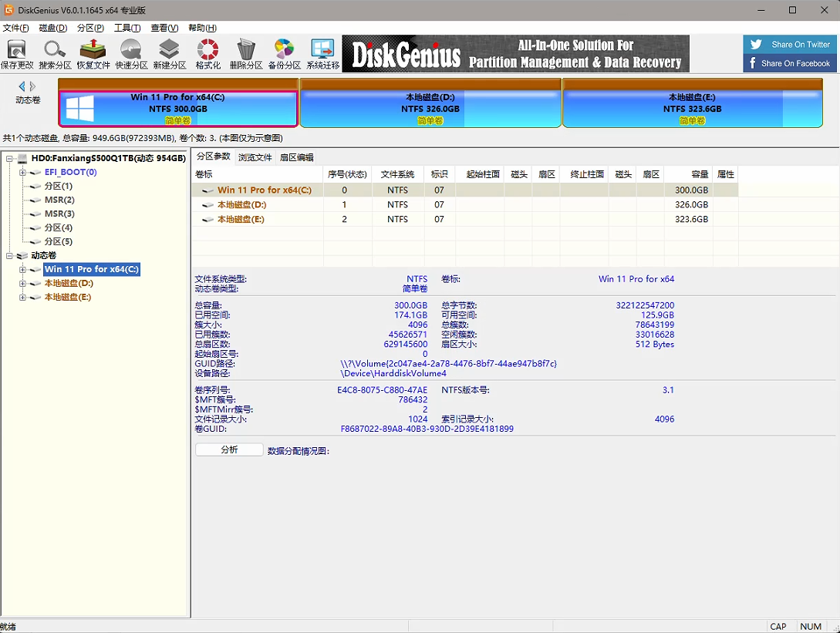Viewport: 840px width, 633px height.
Task: Open the 分区(P) menu
Action: tap(90, 28)
